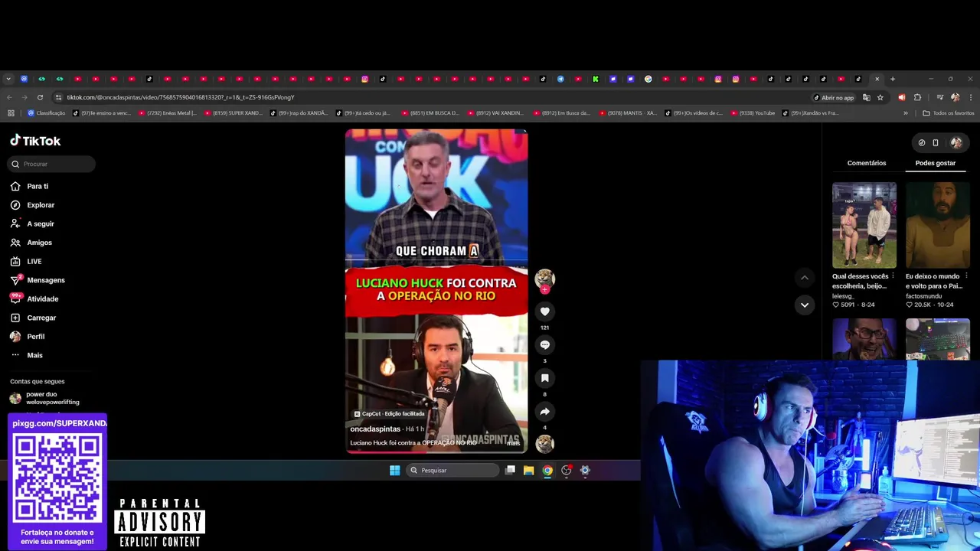Open the tab search dropdown arrow
This screenshot has width=980, height=551.
(8, 79)
